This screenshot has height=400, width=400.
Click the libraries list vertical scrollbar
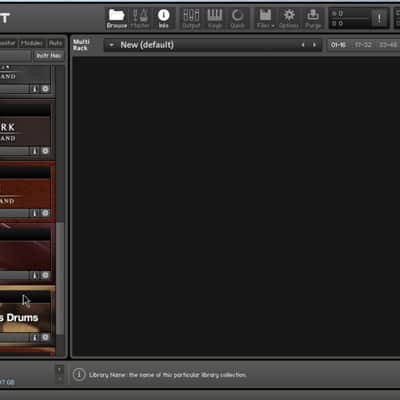point(60,278)
